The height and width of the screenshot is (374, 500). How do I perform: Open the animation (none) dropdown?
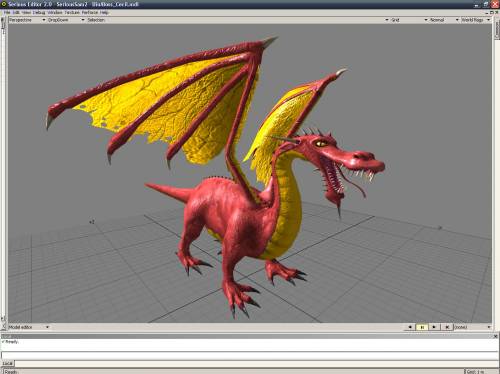472,327
